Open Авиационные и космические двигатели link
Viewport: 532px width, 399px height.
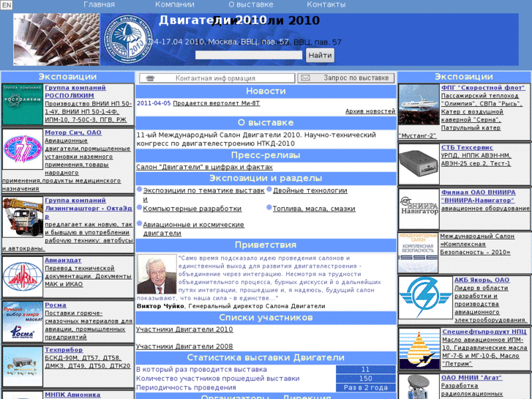[193, 229]
